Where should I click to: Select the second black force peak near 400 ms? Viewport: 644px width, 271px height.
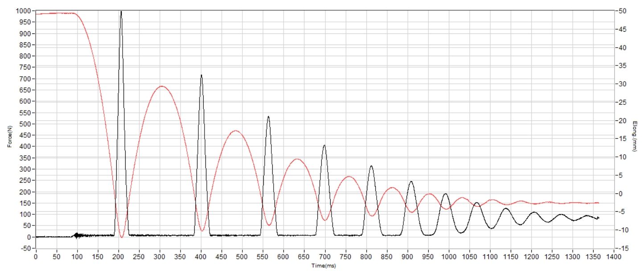tap(201, 75)
